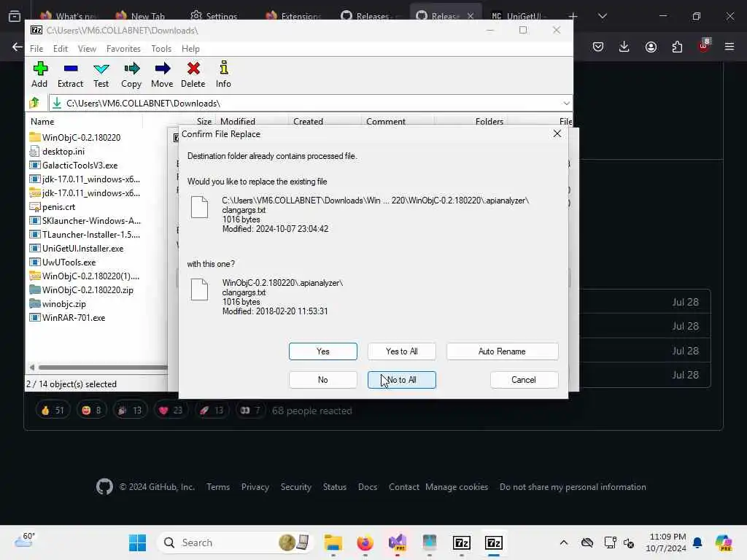Screen dimensions: 747x560
Task: Open the Edit menu in 7-Zip
Action: (61, 49)
